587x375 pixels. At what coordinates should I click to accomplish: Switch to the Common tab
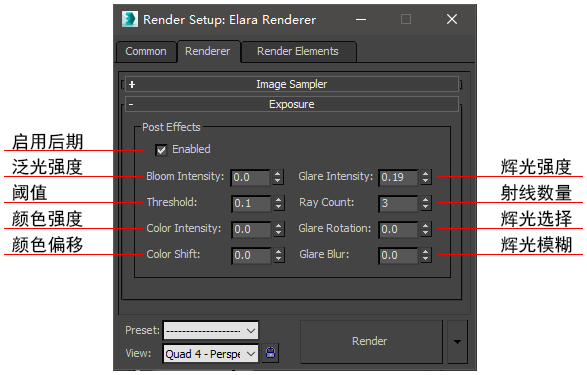[146, 51]
